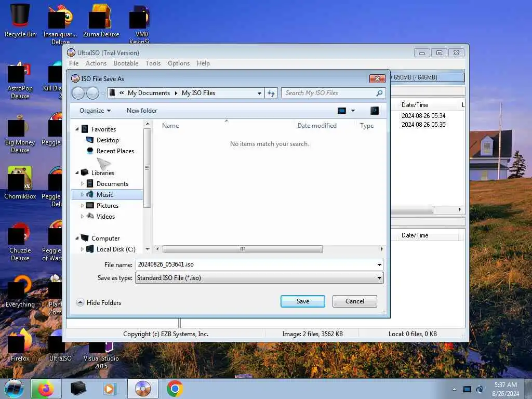Sort by the Date modified column header
The width and height of the screenshot is (532, 399).
pos(317,126)
